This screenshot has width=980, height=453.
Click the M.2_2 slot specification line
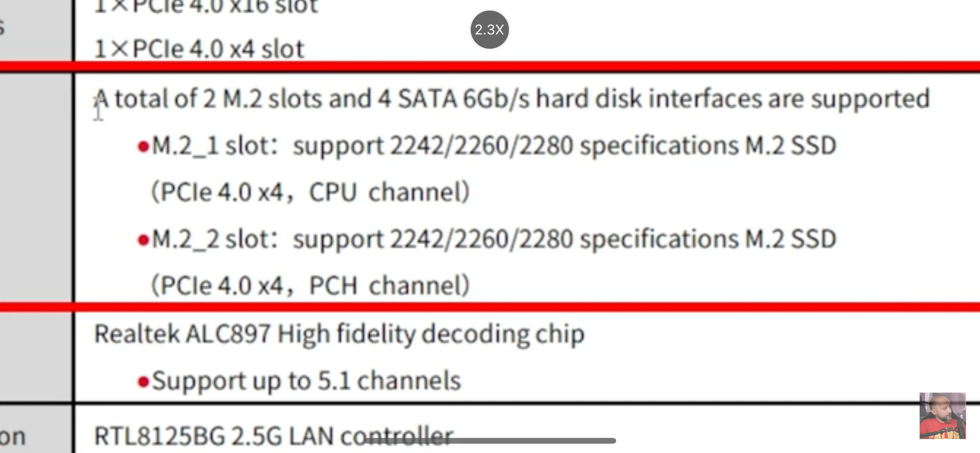487,240
